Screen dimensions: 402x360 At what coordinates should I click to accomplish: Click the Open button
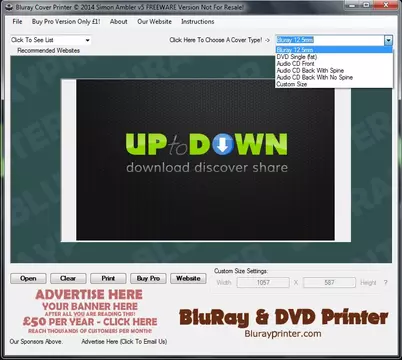28,278
